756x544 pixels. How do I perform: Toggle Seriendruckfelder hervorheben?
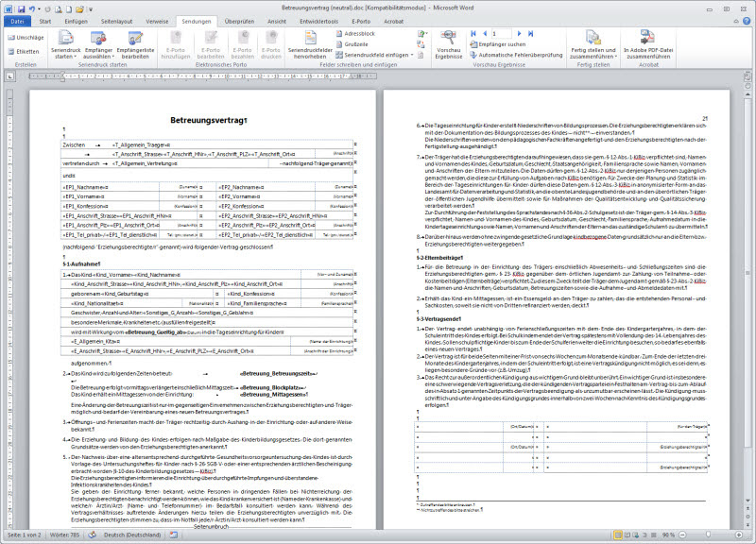[310, 44]
